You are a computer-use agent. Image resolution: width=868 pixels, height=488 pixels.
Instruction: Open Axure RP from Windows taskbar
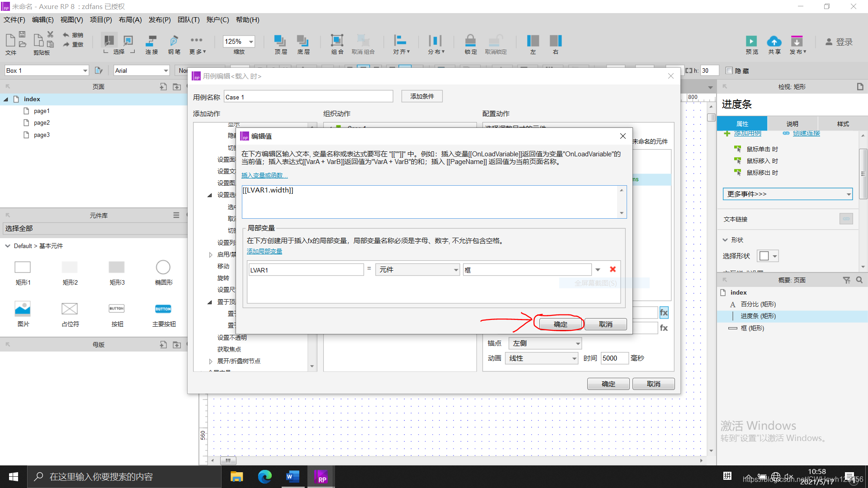click(x=321, y=477)
